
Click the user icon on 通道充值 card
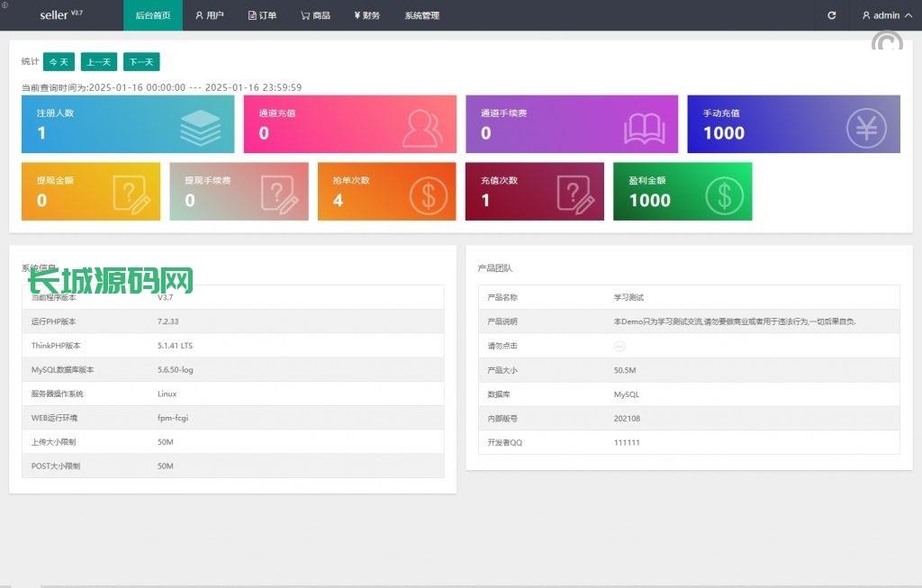(422, 128)
